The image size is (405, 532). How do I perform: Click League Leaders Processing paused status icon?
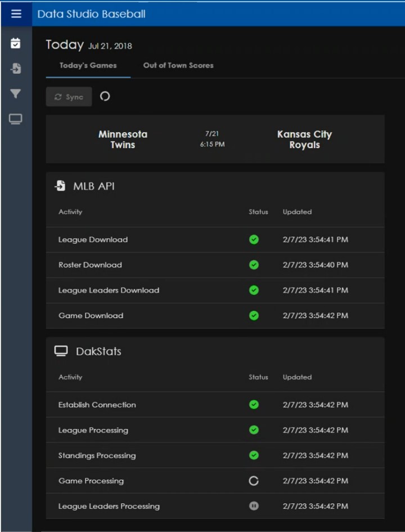point(254,506)
